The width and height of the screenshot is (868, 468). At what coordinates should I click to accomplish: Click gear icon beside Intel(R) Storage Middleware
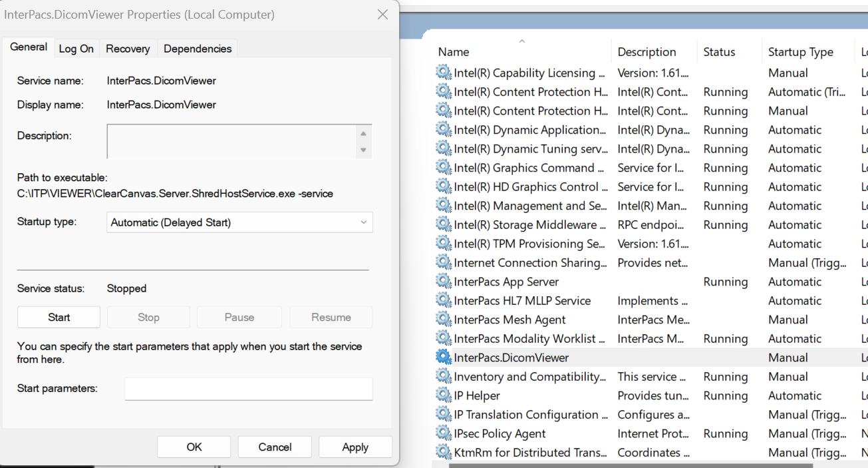point(444,224)
